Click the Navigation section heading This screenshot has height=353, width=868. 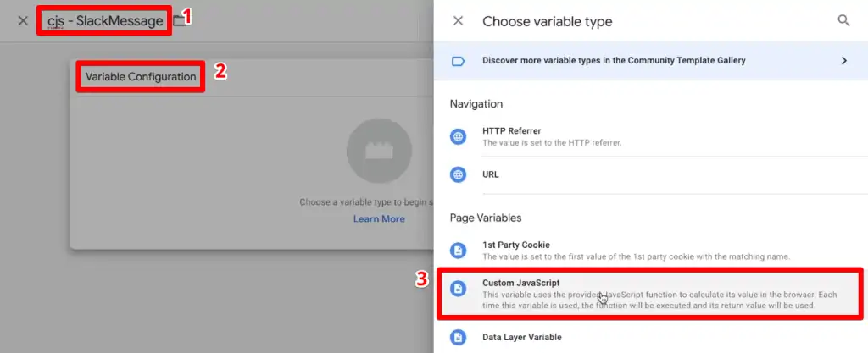coord(476,104)
